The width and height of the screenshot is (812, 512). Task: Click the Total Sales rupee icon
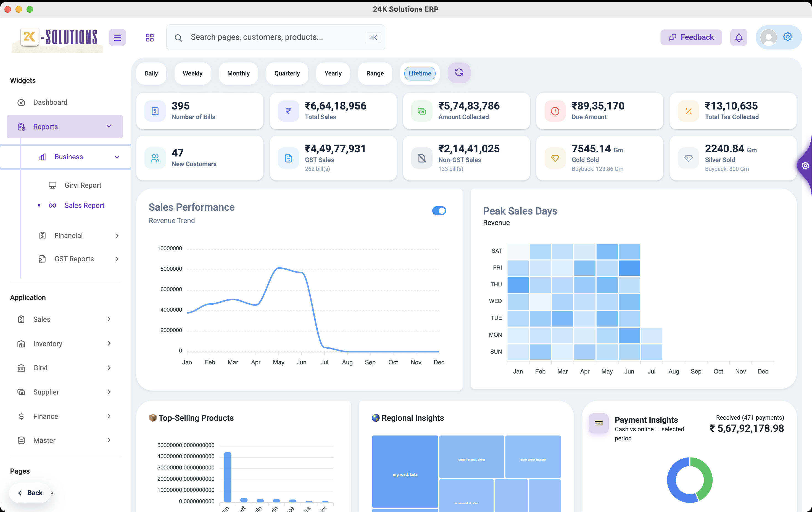click(288, 111)
